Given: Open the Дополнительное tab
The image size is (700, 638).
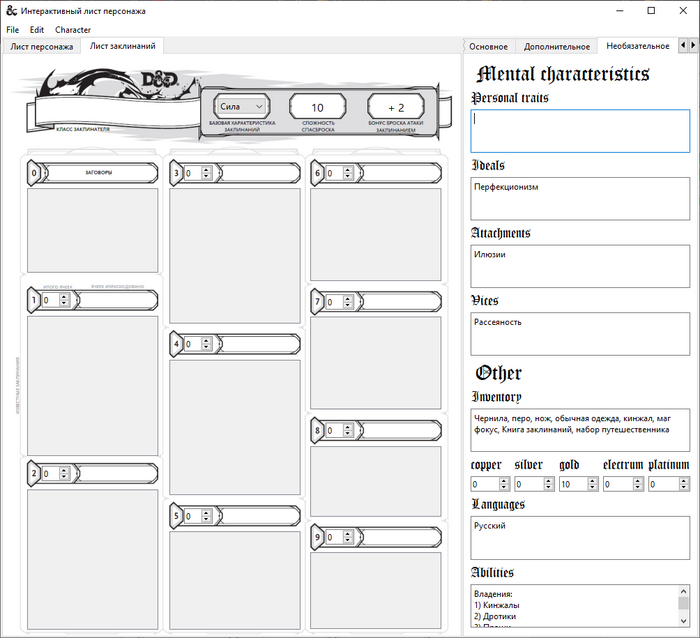Looking at the screenshot, I should pos(556,46).
